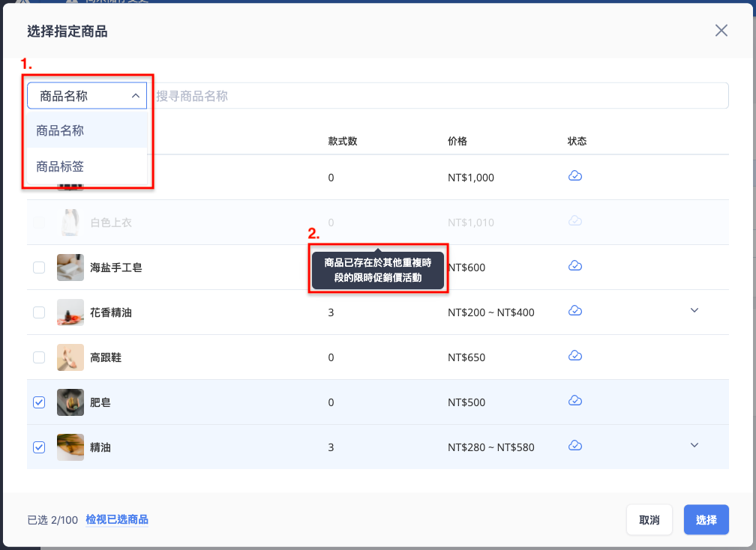
Task: Click the cloud status icon for 肥皂
Action: click(x=574, y=401)
